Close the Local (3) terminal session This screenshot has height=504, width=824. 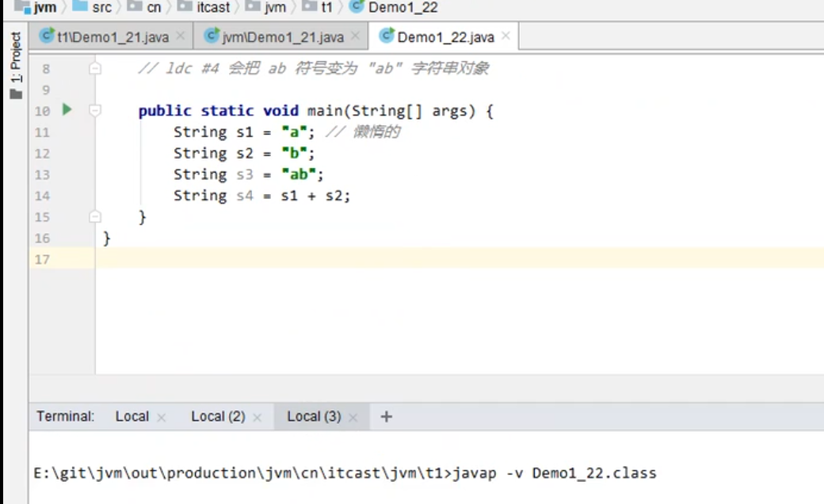pyautogui.click(x=353, y=418)
